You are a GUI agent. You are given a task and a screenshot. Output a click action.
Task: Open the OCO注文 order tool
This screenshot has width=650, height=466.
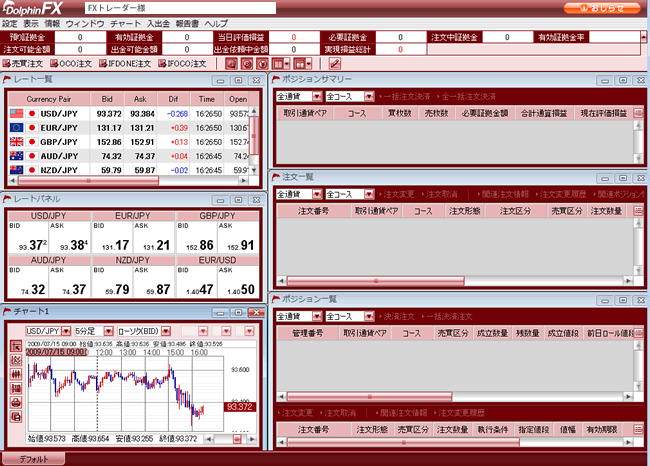(x=71, y=63)
